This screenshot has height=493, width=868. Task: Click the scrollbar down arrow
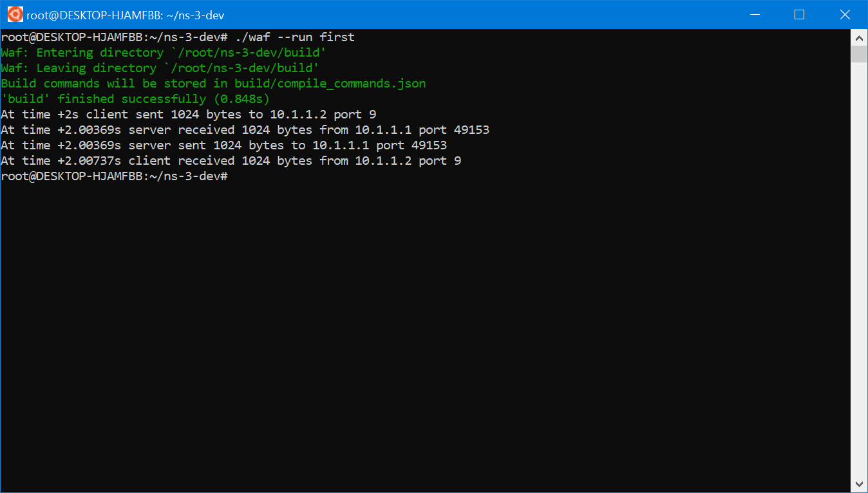(x=859, y=484)
